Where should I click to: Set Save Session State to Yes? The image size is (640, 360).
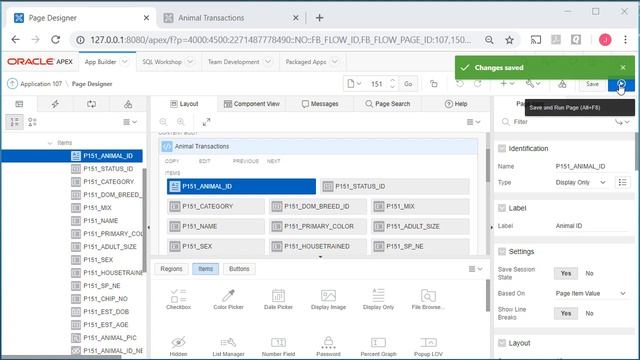[x=566, y=273]
